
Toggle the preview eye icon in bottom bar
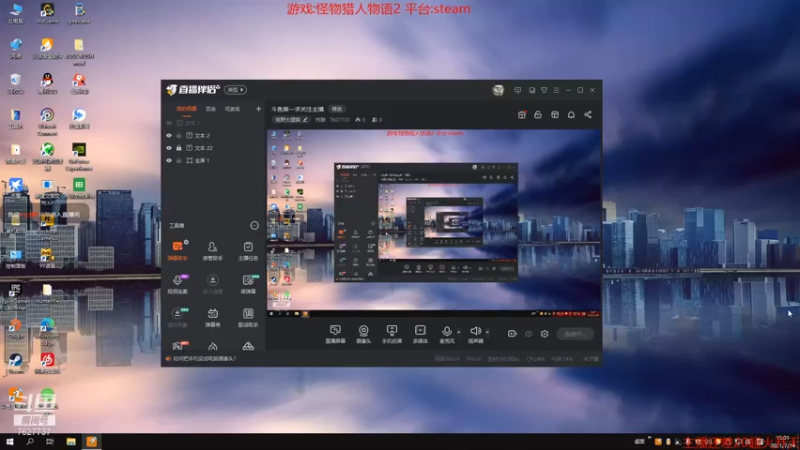(x=529, y=334)
